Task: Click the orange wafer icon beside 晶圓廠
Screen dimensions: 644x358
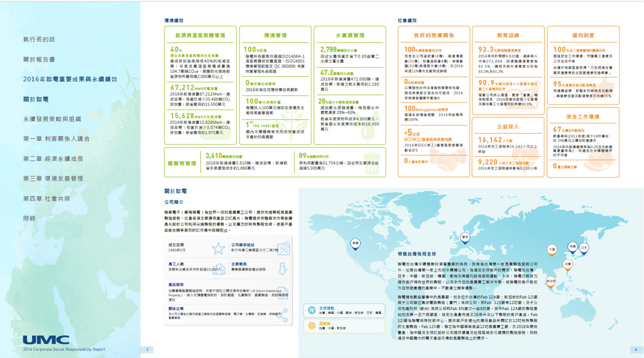Action: (x=312, y=326)
